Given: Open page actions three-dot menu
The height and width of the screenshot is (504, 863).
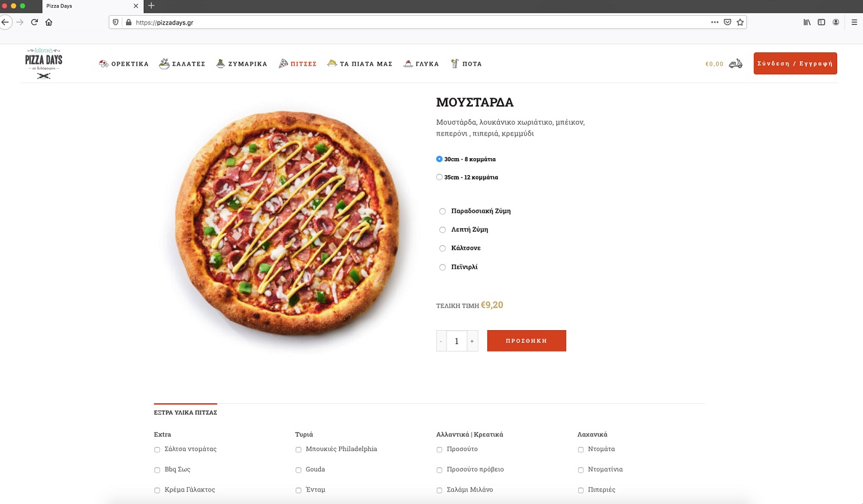Looking at the screenshot, I should click(714, 22).
